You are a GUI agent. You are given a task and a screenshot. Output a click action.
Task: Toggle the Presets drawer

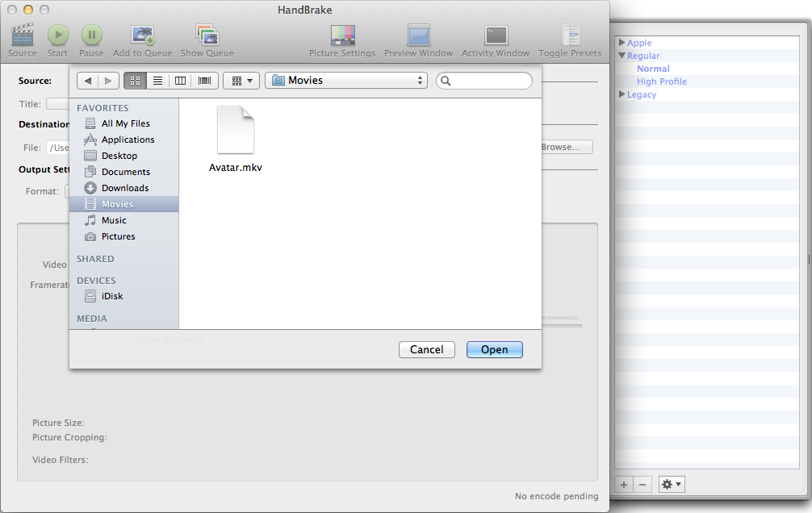point(570,36)
